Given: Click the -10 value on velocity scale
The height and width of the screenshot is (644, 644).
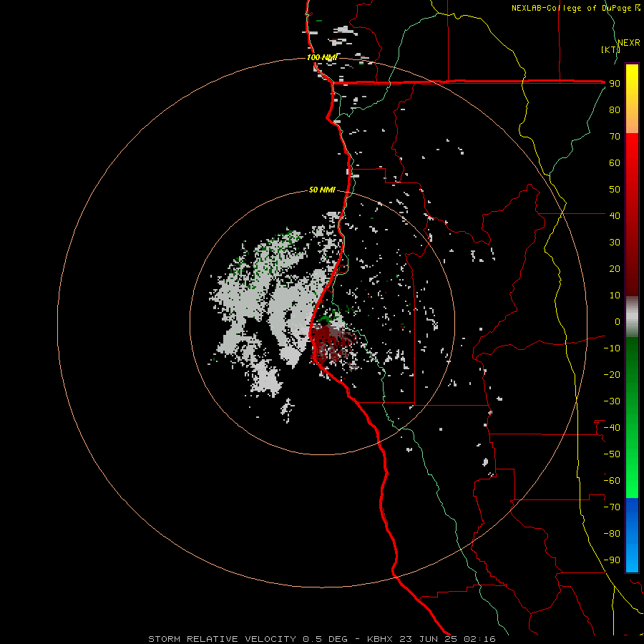Looking at the screenshot, I should coord(612,348).
